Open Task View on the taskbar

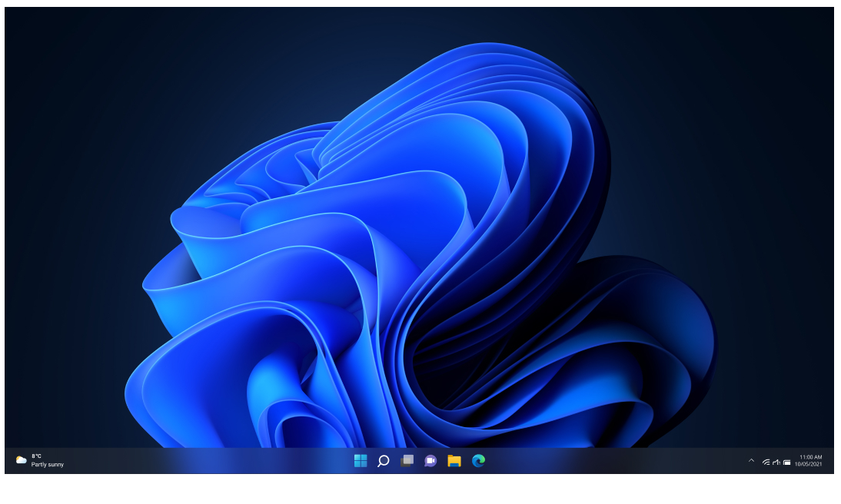click(407, 461)
